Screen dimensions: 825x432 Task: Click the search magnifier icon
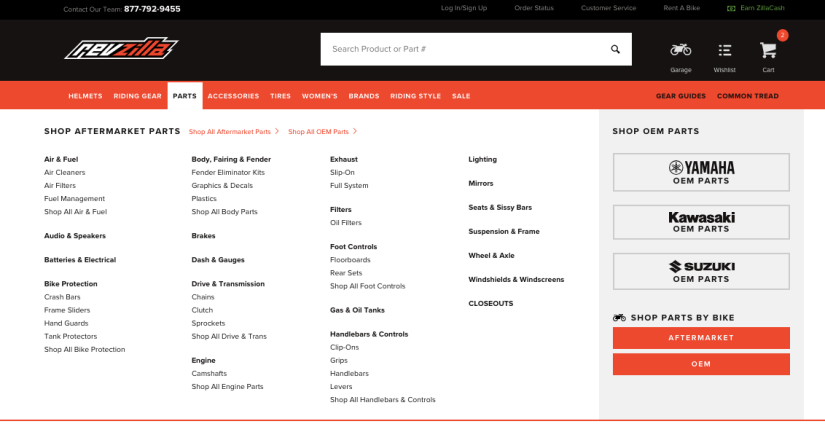615,49
